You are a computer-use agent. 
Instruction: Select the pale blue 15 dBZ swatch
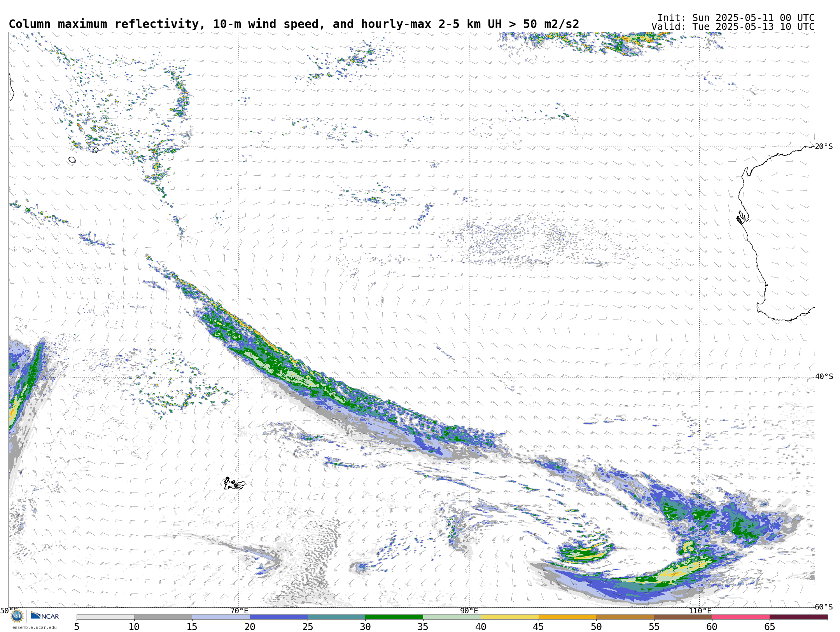pos(221,617)
